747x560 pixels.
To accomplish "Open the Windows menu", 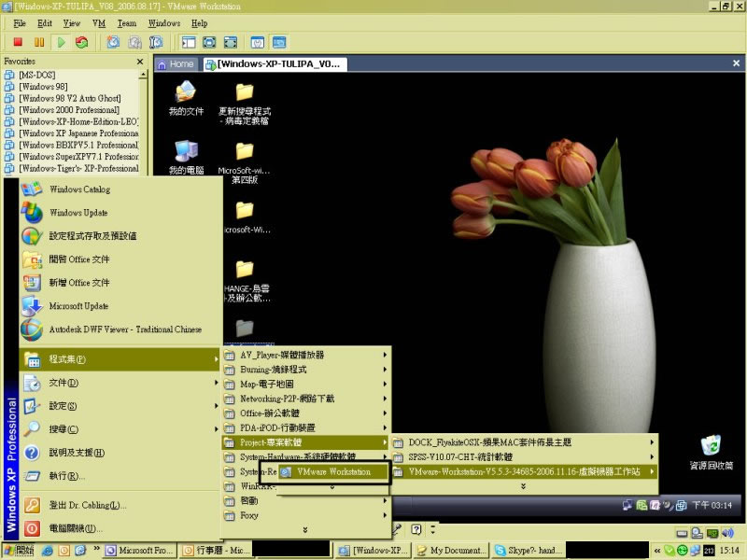I will [164, 22].
